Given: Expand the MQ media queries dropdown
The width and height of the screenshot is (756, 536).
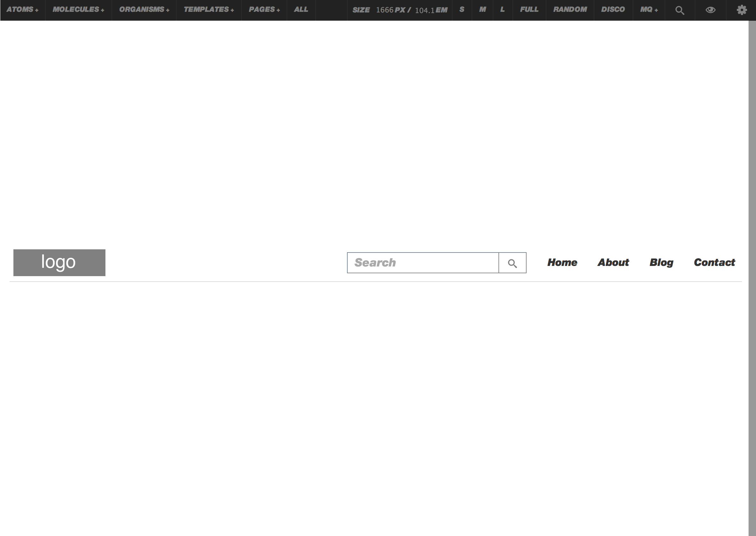Looking at the screenshot, I should point(648,10).
